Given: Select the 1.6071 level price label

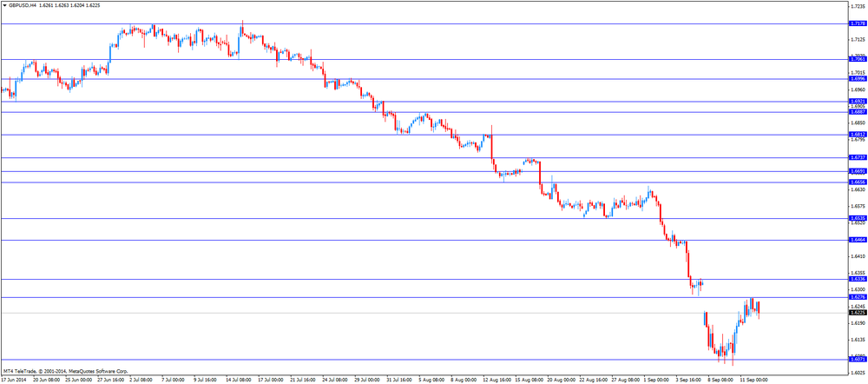Looking at the screenshot, I should pos(857,360).
